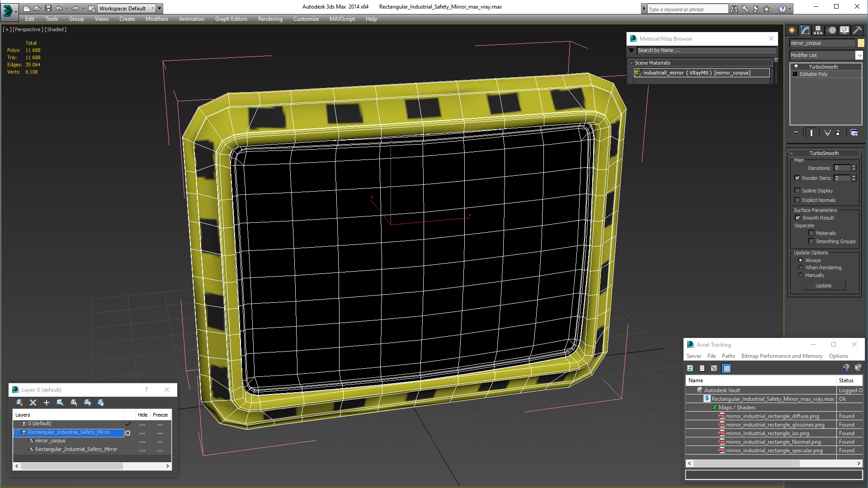The image size is (868, 488).
Task: Click the TurboSmooth modifier icon
Action: pyautogui.click(x=796, y=66)
